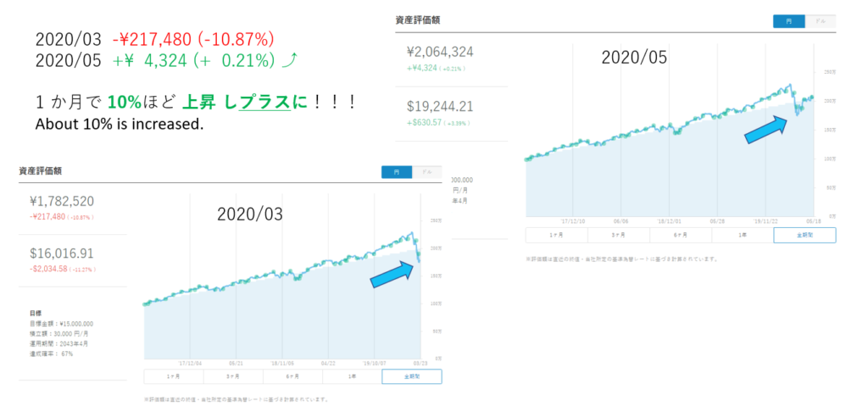Switch the 2020/03 chart to dollars (ドル)
The image size is (868, 418).
426,172
